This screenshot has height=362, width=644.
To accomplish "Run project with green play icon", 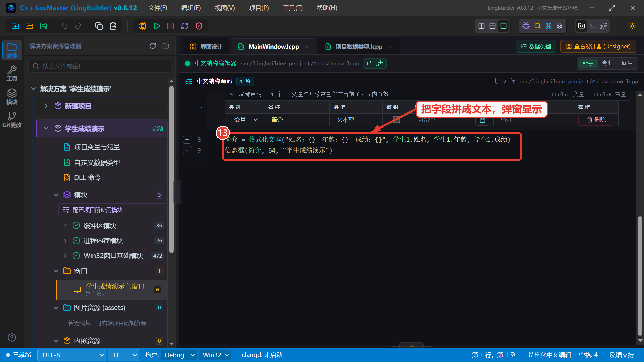I will click(157, 26).
